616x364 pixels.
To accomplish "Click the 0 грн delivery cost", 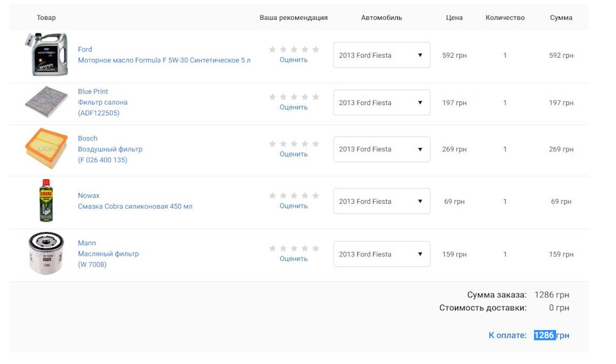I will [x=559, y=308].
